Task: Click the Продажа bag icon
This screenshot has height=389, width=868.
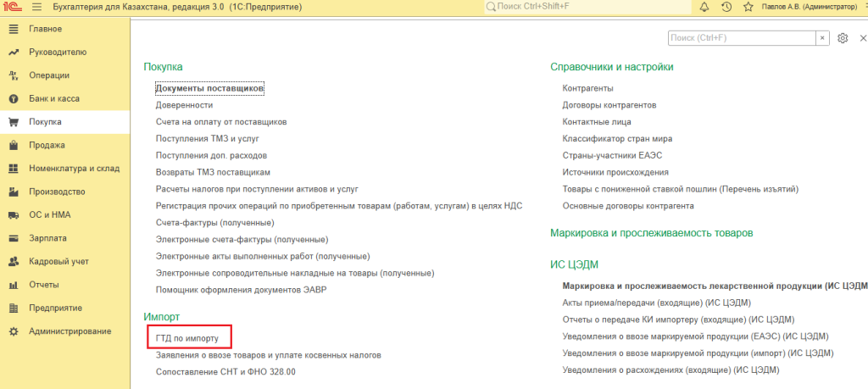Action: (x=14, y=146)
